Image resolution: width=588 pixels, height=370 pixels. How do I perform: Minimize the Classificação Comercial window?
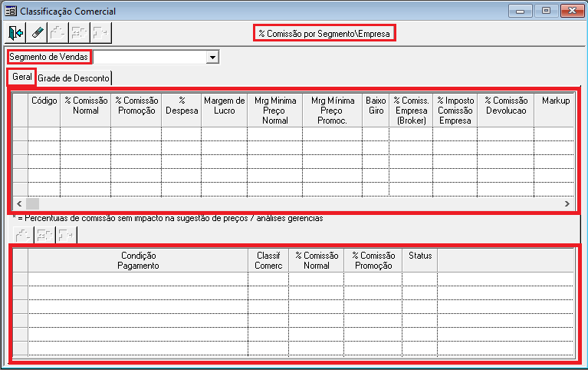point(520,11)
